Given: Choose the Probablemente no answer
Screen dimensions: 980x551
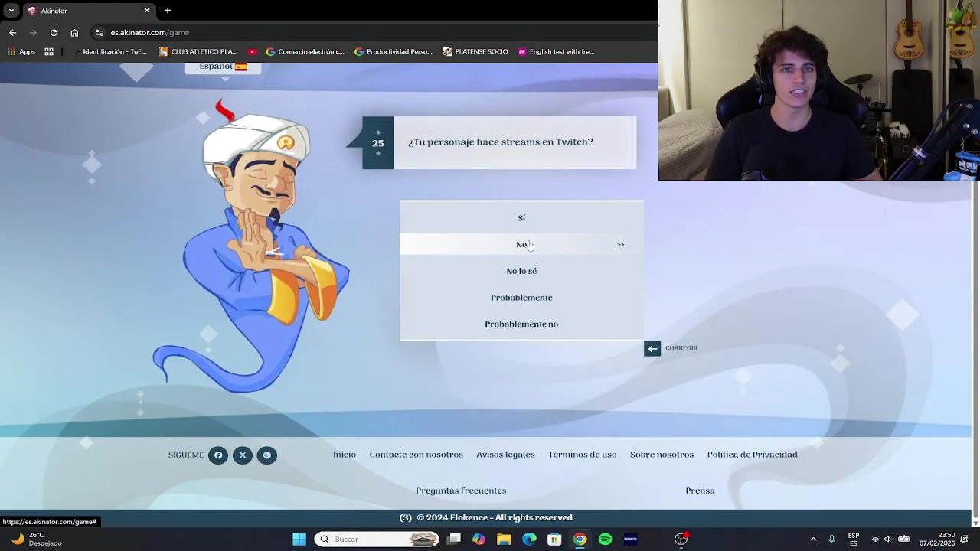Looking at the screenshot, I should (521, 324).
